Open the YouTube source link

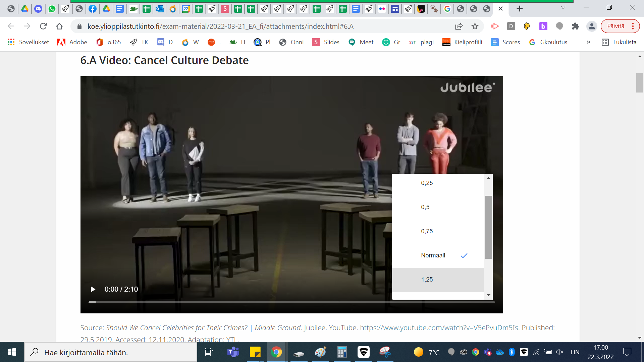click(x=439, y=328)
